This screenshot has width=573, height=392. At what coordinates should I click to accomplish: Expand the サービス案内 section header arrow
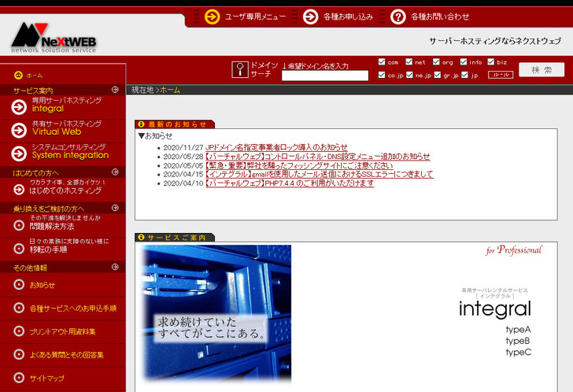pyautogui.click(x=115, y=90)
